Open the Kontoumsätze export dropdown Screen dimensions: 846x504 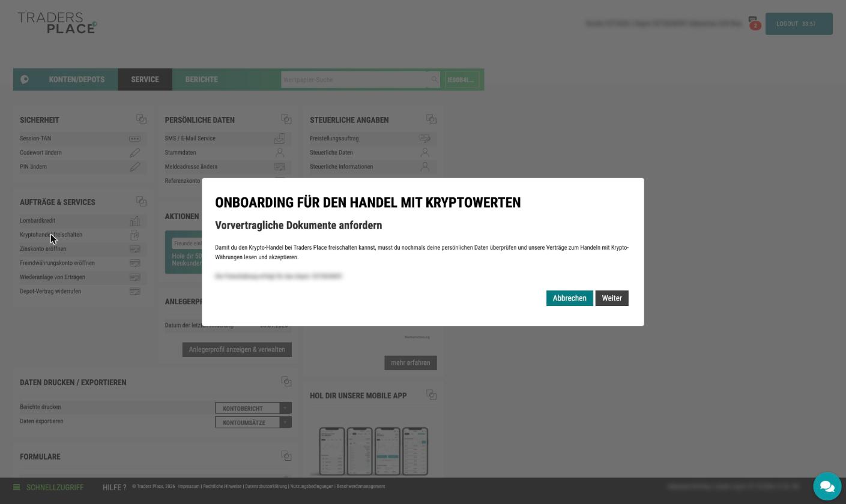253,422
